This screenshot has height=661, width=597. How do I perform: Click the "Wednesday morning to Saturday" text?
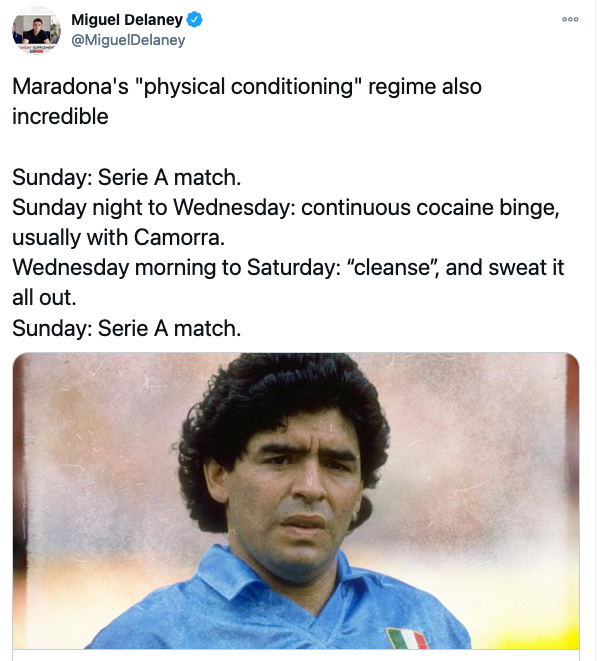(x=176, y=268)
